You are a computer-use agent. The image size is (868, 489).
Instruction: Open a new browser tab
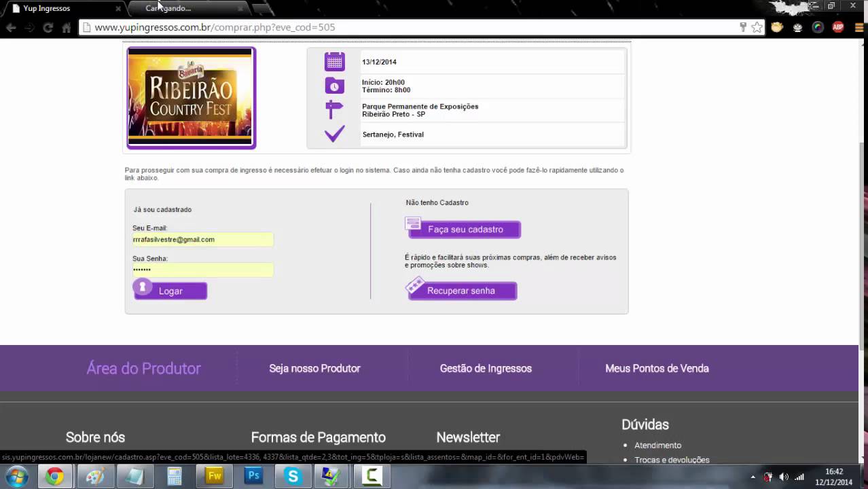261,8
